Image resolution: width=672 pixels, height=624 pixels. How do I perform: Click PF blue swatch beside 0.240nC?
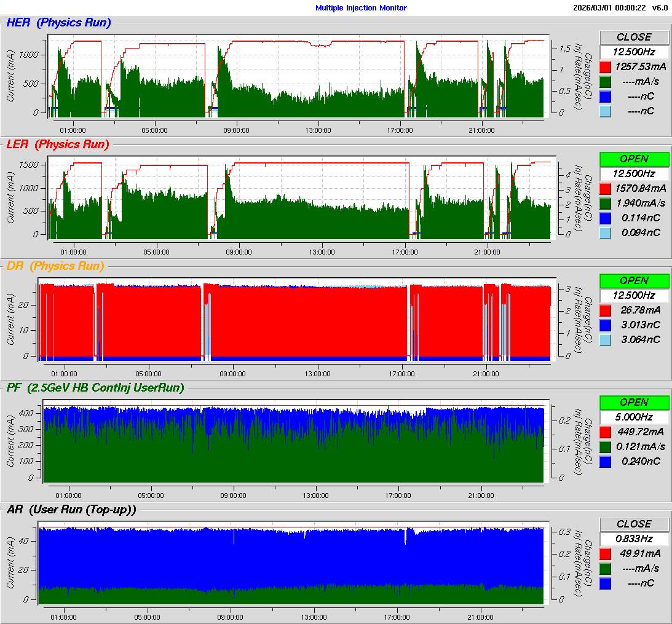(605, 462)
